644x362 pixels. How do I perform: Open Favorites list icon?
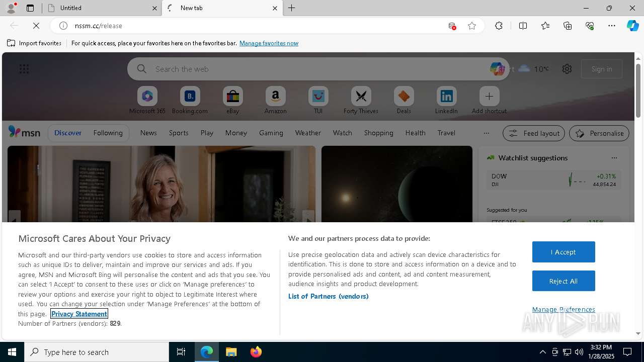545,26
